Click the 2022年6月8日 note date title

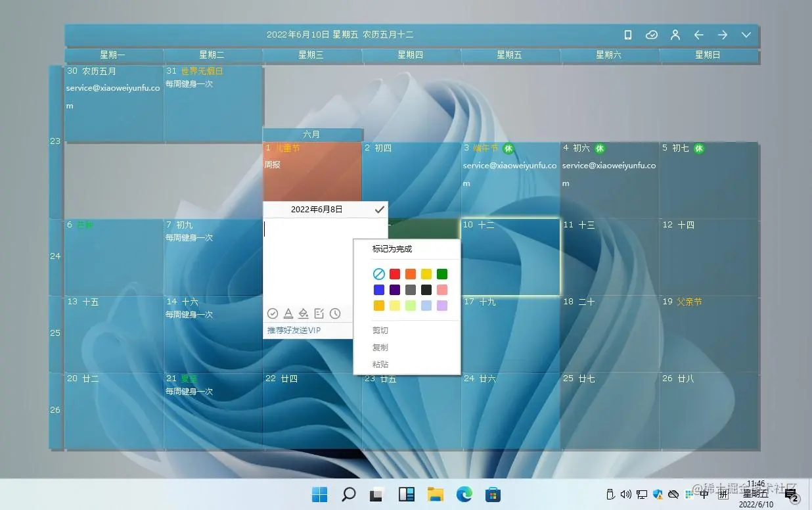(317, 210)
